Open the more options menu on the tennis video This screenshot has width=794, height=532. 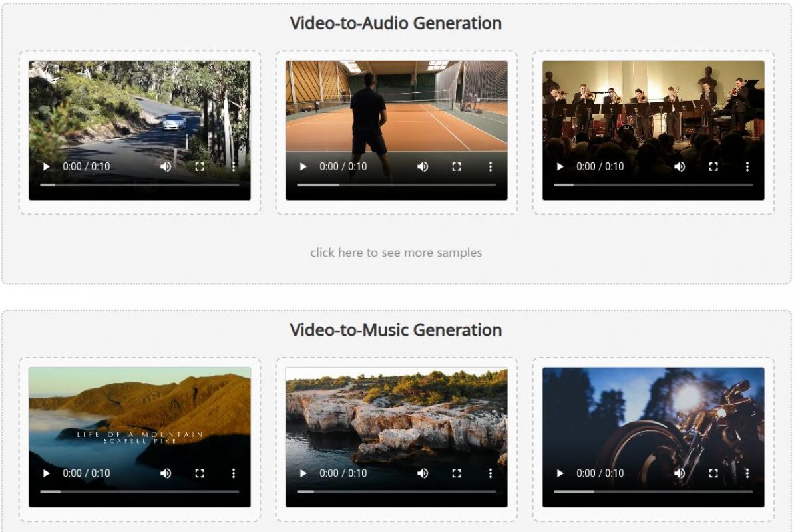coord(491,167)
